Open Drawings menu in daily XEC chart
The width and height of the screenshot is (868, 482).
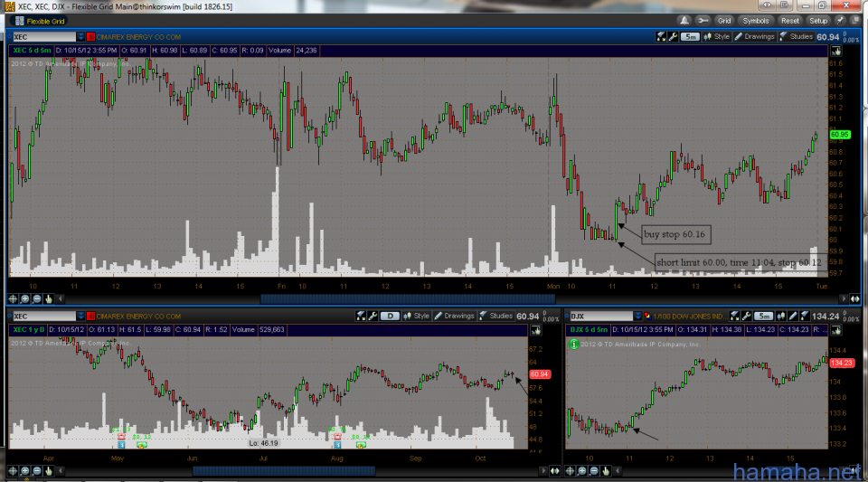pos(455,316)
